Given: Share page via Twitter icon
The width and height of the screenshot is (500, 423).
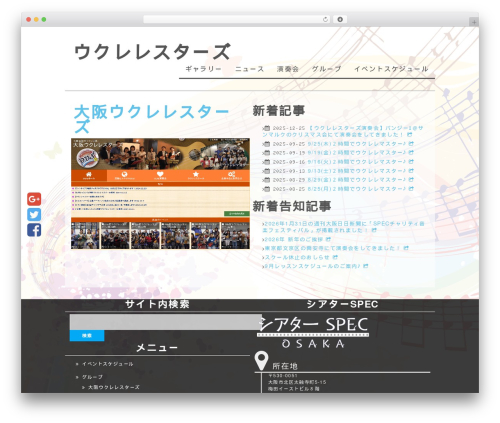Looking at the screenshot, I should [34, 214].
